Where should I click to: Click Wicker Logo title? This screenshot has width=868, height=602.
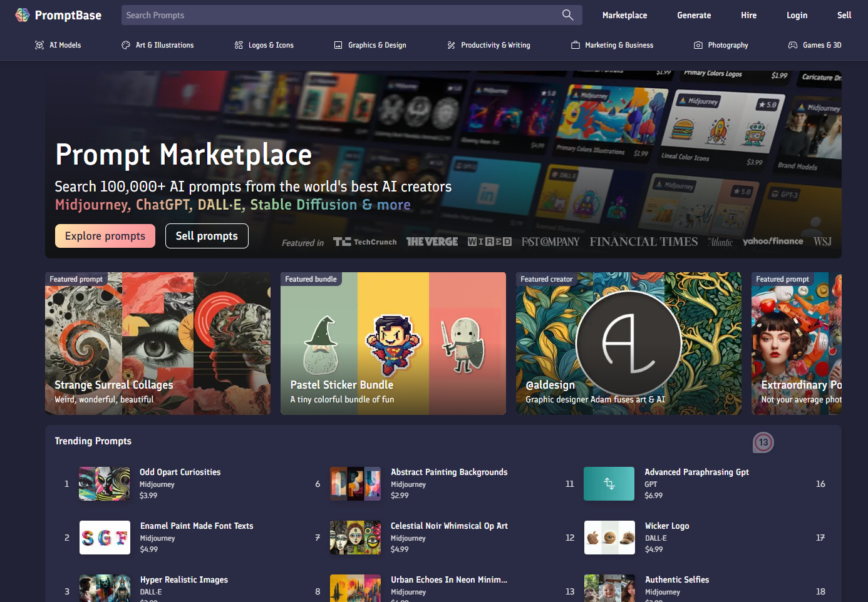point(667,526)
